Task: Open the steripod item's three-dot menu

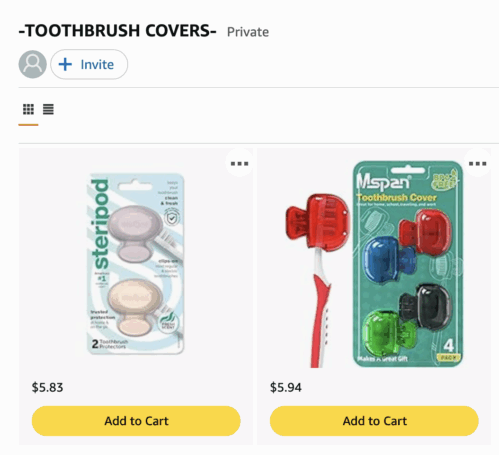Action: (x=239, y=163)
